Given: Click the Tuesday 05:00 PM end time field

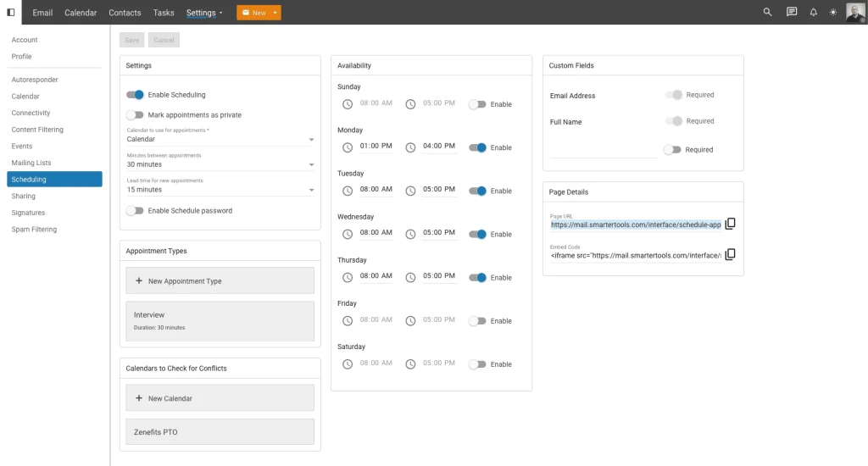Looking at the screenshot, I should tap(439, 189).
